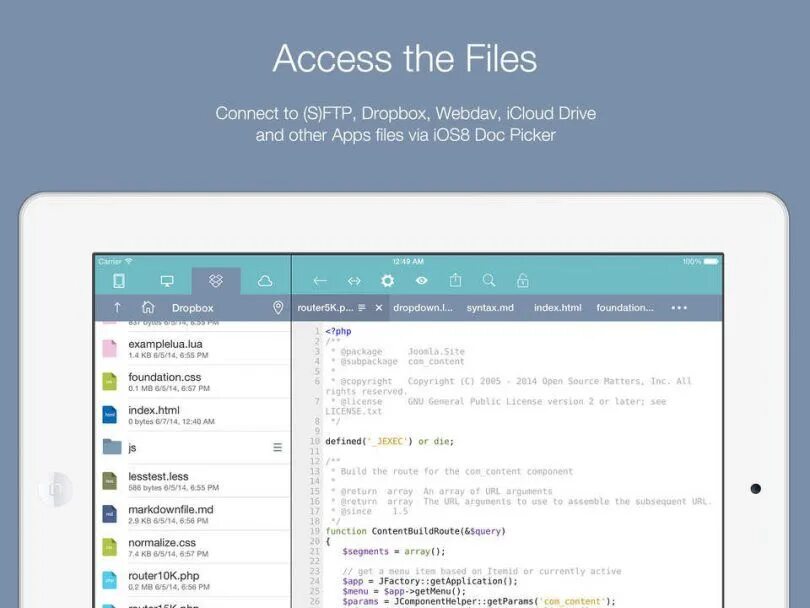This screenshot has width=810, height=608.
Task: Click the lesstest.less file icon
Action: point(110,480)
